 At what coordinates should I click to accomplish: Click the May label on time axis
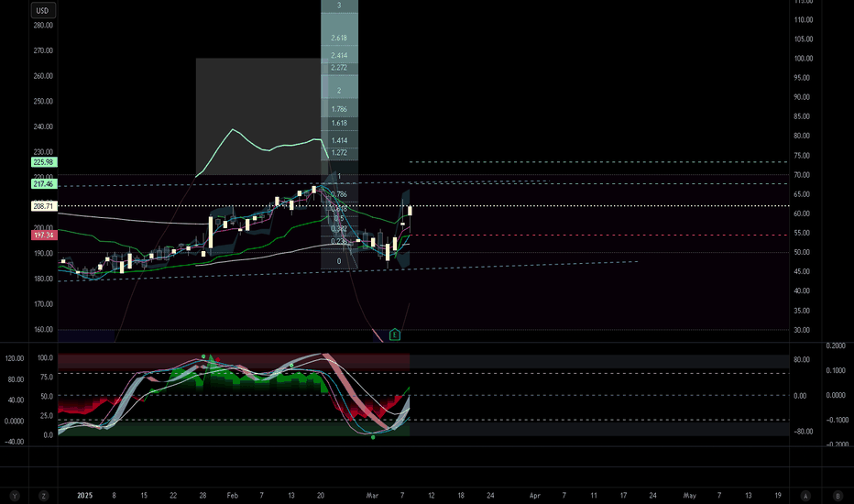[689, 496]
